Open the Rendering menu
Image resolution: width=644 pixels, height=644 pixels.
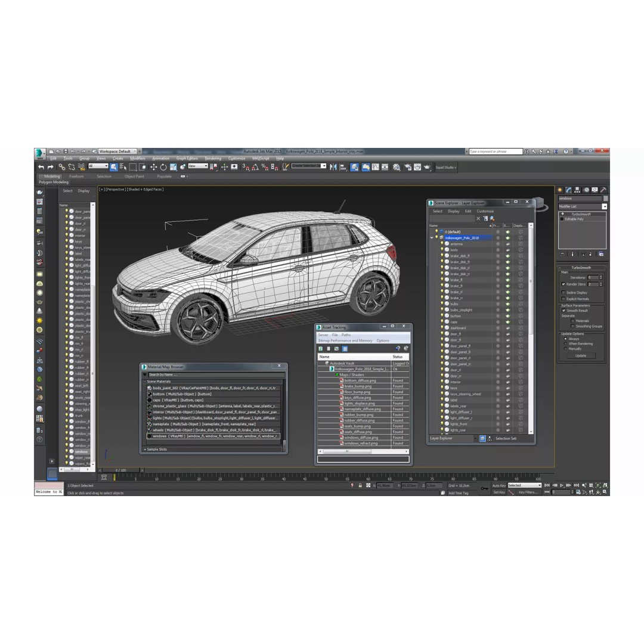213,159
